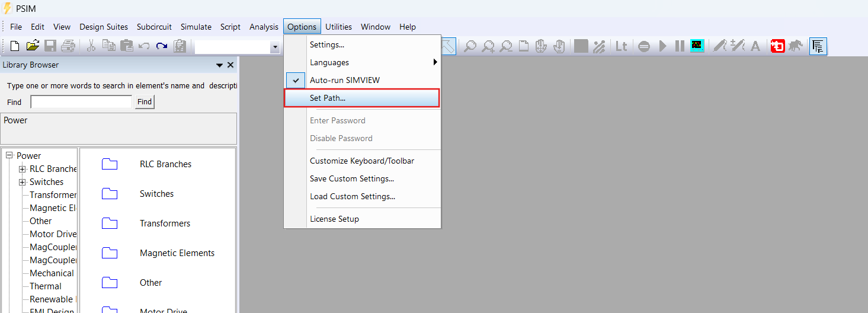Open the Utilities menu
The width and height of the screenshot is (868, 313).
(339, 27)
